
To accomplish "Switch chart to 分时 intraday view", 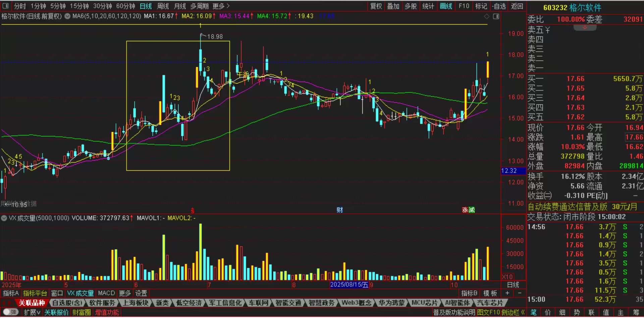I will tap(20, 6).
